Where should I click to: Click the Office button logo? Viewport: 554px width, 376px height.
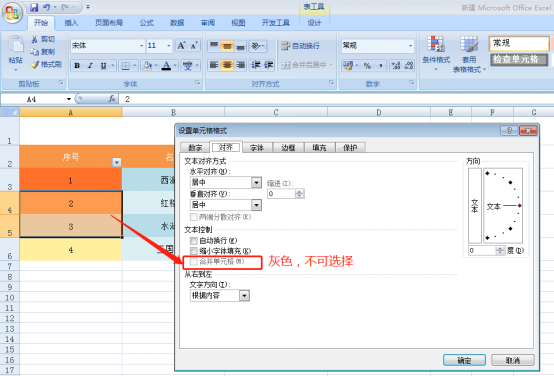pos(12,13)
